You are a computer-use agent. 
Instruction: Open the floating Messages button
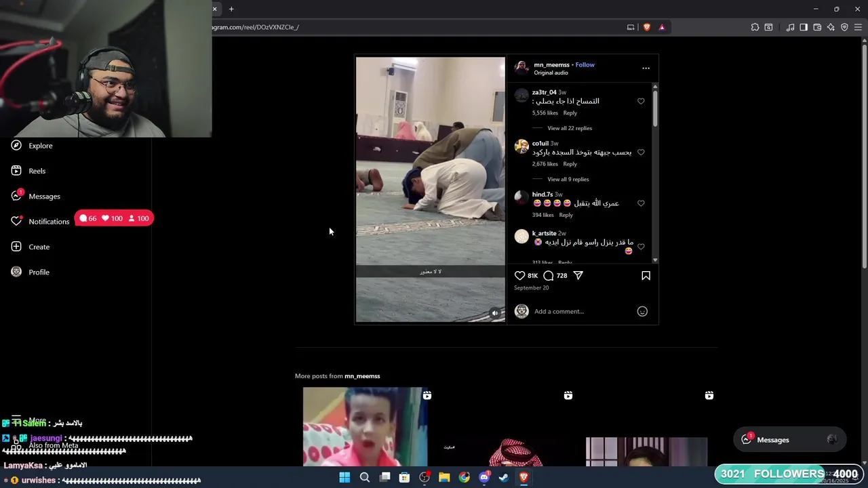pos(789,440)
